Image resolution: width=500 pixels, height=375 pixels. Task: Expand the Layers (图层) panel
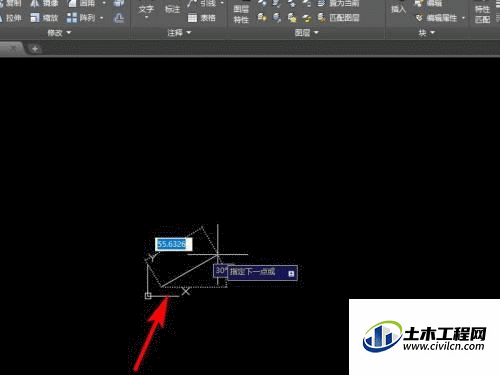tap(307, 33)
